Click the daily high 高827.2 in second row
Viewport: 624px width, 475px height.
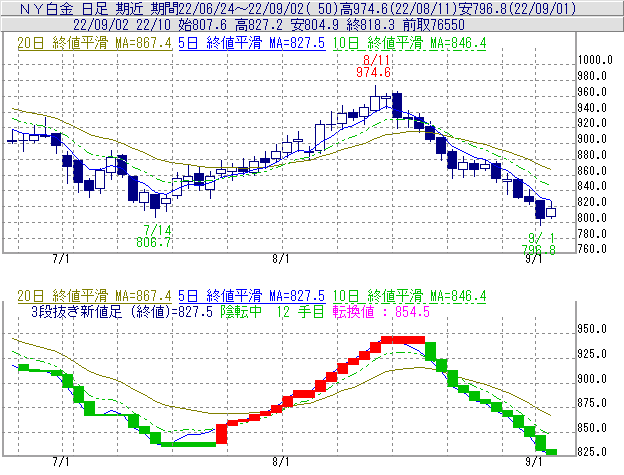pyautogui.click(x=259, y=25)
